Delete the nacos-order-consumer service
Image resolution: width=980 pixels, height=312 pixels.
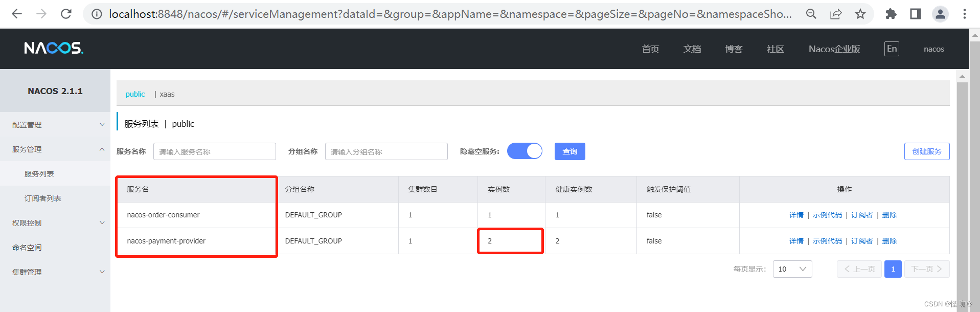pos(889,215)
